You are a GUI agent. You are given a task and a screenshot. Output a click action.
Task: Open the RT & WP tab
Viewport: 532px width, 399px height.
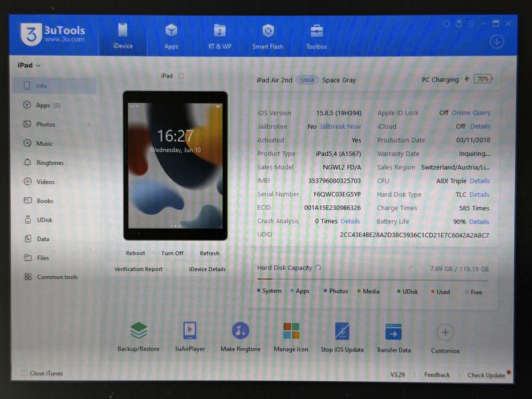point(220,37)
